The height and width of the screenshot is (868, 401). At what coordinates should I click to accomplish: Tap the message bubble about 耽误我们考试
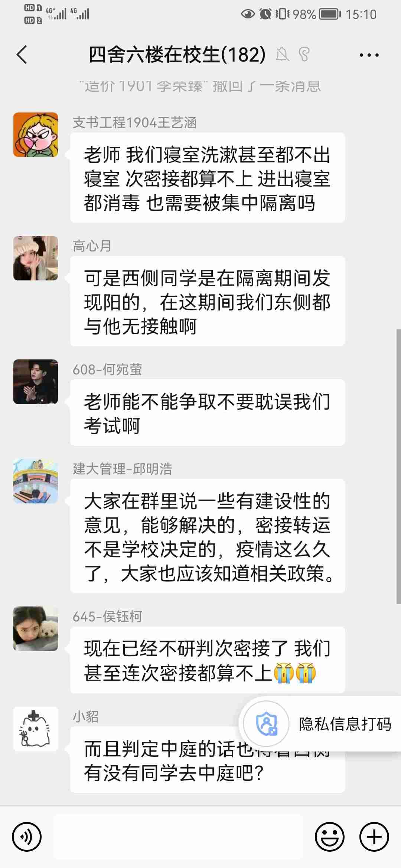(208, 412)
